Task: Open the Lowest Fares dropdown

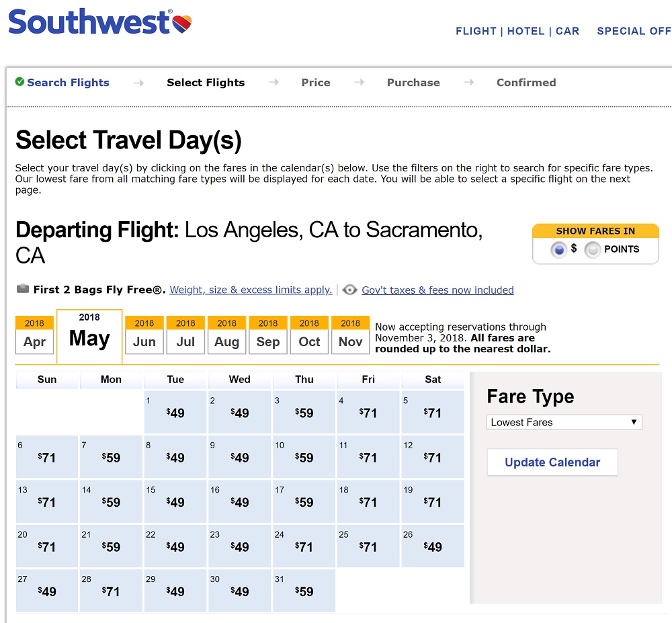Action: pos(564,422)
